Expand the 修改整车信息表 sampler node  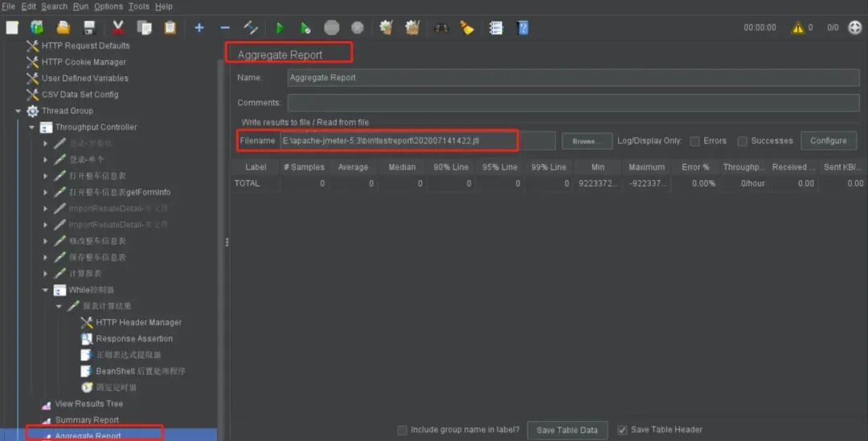click(45, 241)
